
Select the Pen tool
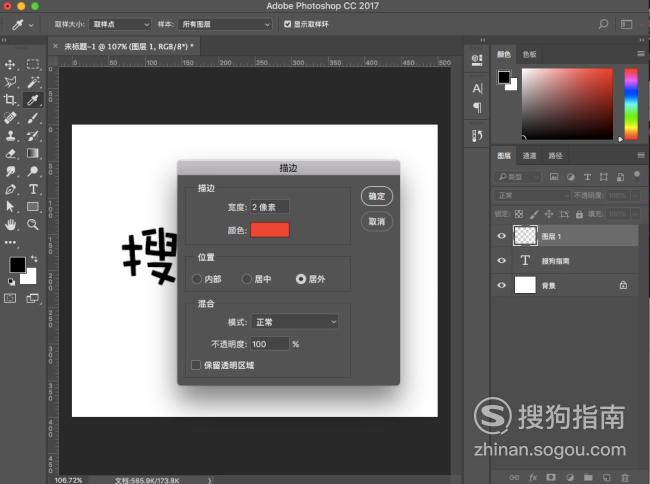10,189
